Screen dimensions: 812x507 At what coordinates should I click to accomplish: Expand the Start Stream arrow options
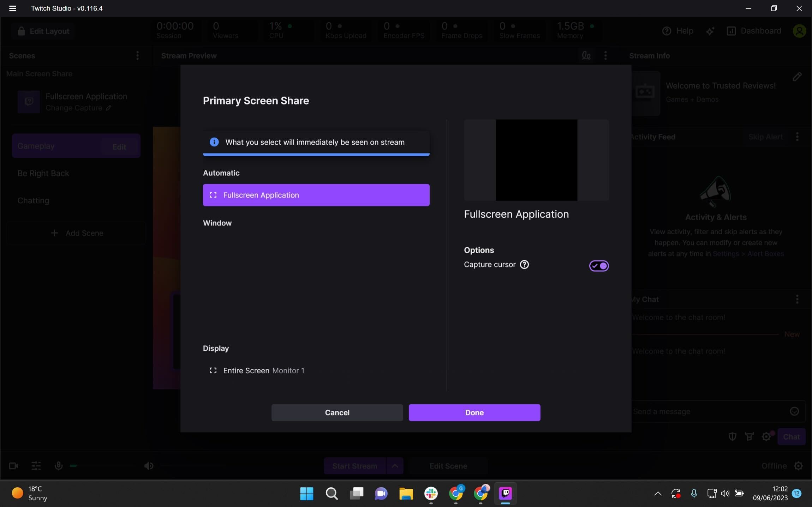point(395,466)
